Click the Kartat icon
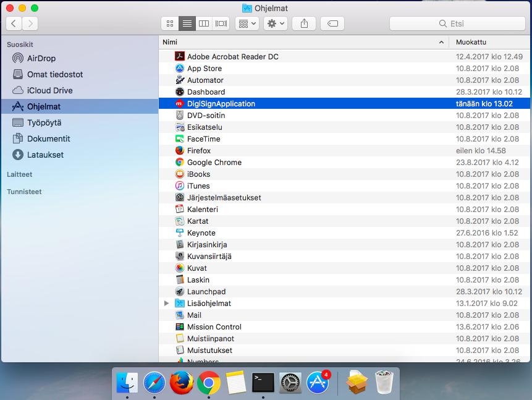This screenshot has width=532, height=400. (x=179, y=221)
